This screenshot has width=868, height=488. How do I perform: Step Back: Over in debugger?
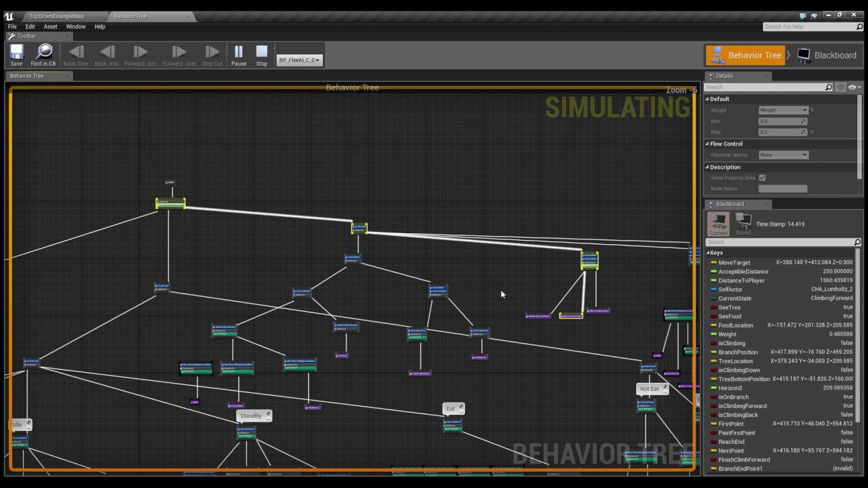coord(76,55)
